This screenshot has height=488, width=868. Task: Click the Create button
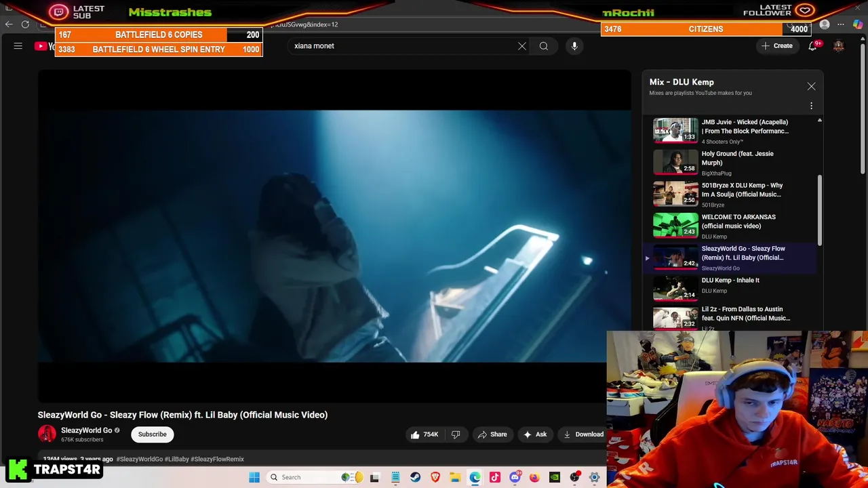pyautogui.click(x=777, y=46)
